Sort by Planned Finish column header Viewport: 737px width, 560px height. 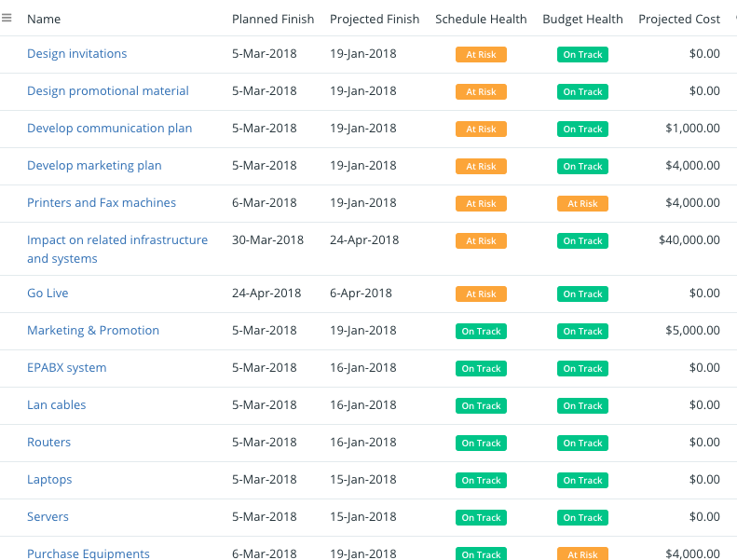[x=273, y=20]
